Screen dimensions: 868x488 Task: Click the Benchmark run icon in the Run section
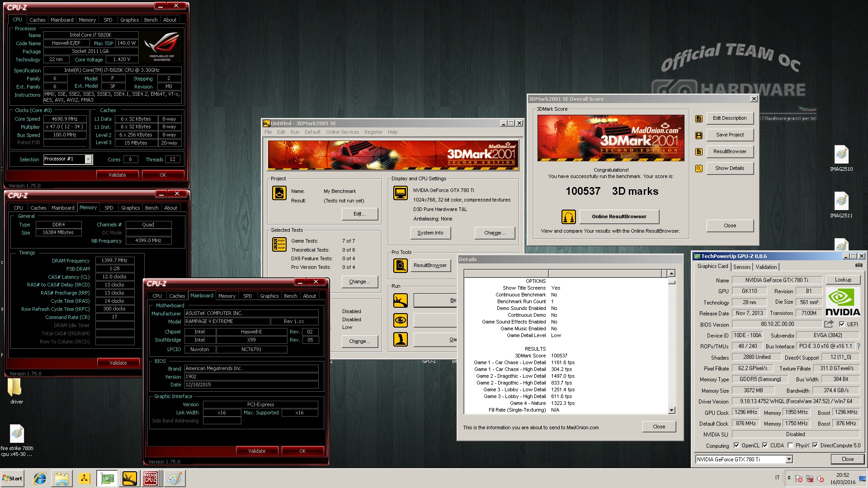(x=400, y=300)
